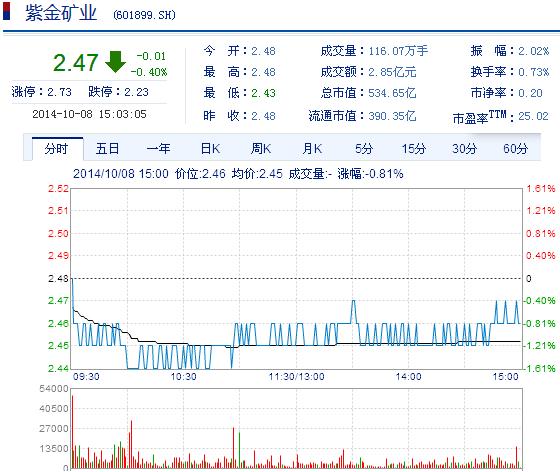Click the 今开 opening price 2.48

click(x=263, y=51)
